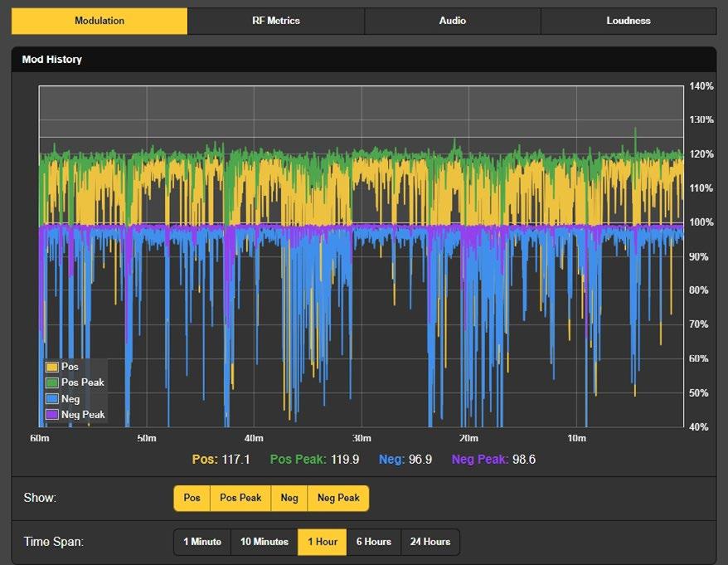
Task: Click the blue Neg legend swatch
Action: tap(52, 399)
